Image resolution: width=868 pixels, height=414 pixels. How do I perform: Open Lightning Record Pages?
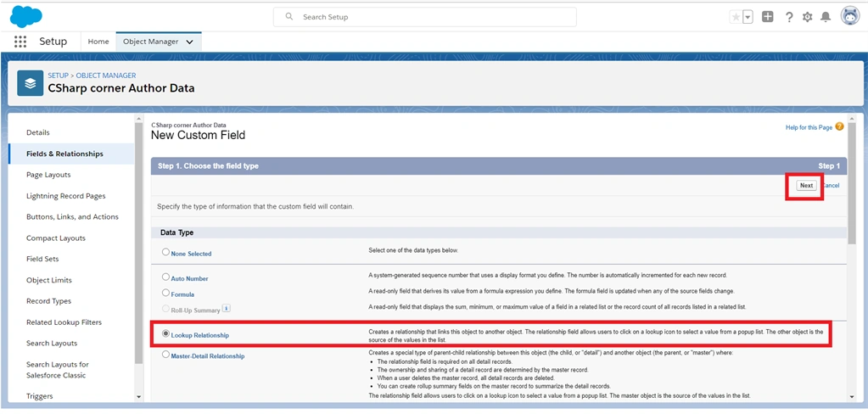66,196
